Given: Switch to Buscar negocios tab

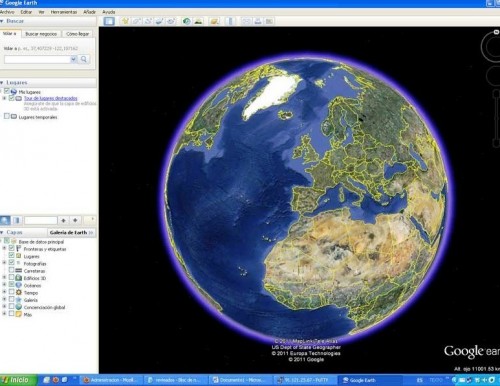Looking at the screenshot, I should coord(41,34).
